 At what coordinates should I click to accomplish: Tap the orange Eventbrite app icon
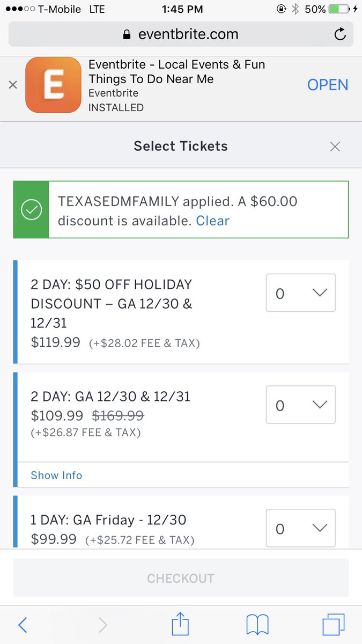coord(53,85)
